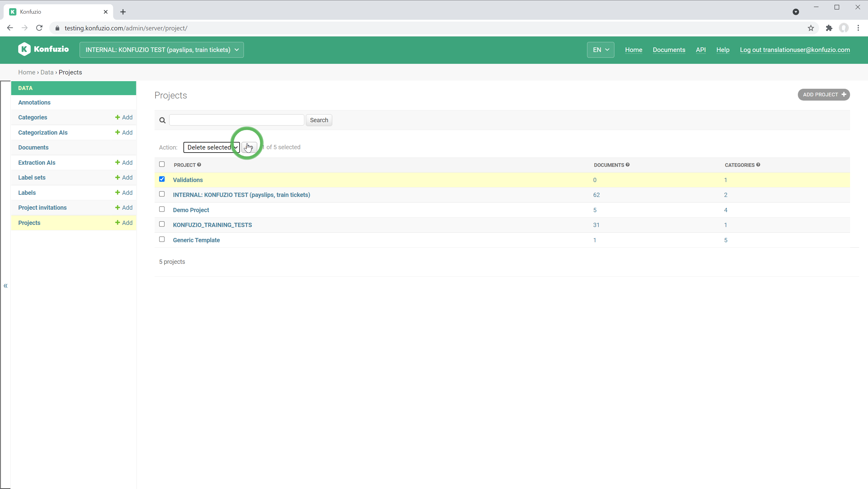This screenshot has width=868, height=489.
Task: Click the search magnifier icon
Action: pos(162,120)
